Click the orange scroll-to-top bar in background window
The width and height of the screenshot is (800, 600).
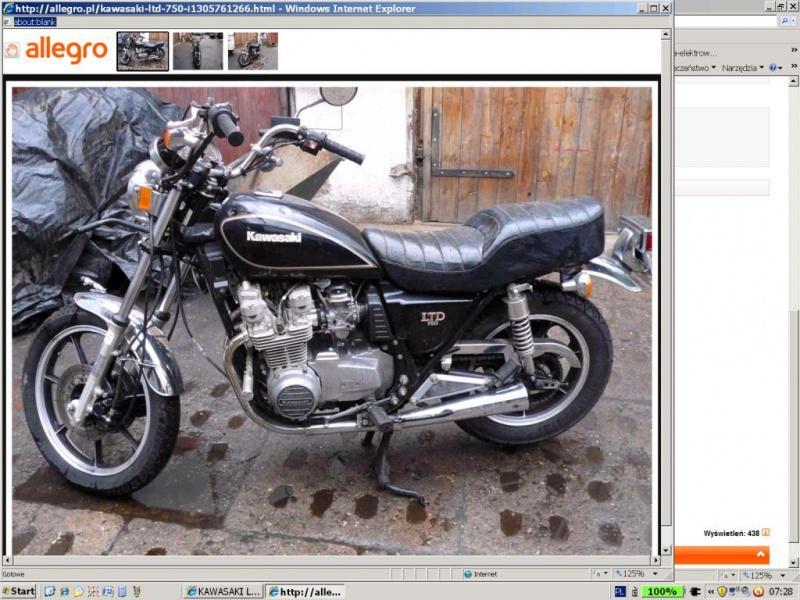point(722,555)
